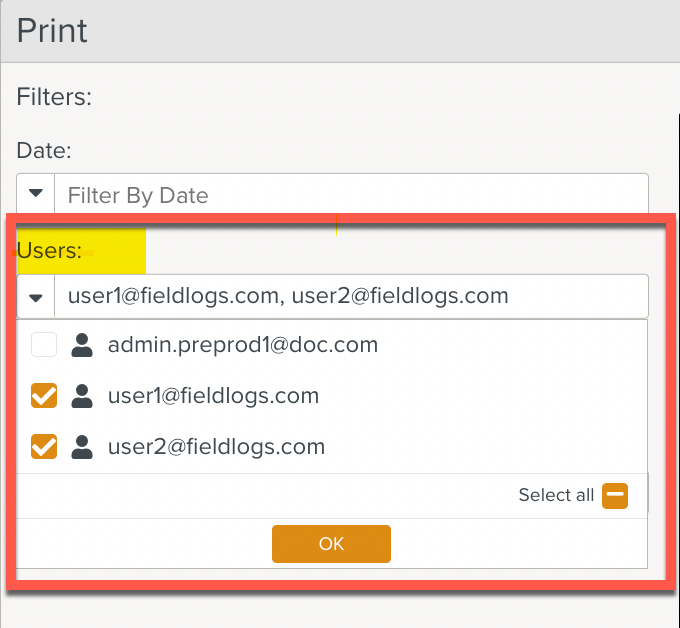Select the admin.preprod1@doc.com list entry
Screen dimensions: 680x628
(243, 346)
